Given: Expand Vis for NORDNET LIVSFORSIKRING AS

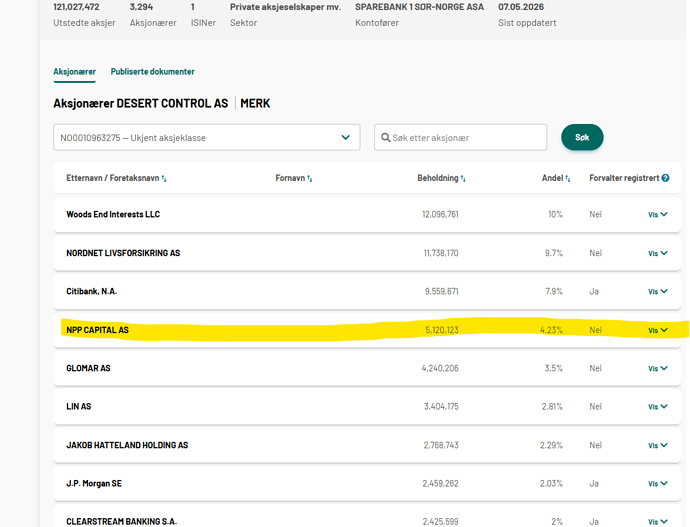Looking at the screenshot, I should click(x=658, y=253).
